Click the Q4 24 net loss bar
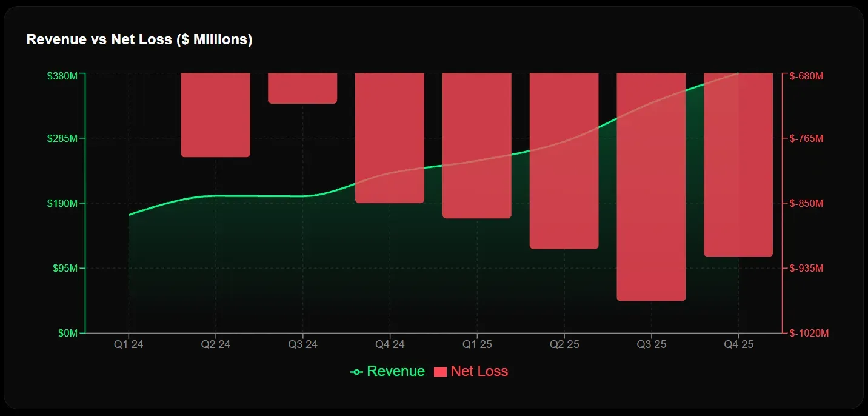Screen dimensions: 868x416 click(x=390, y=138)
